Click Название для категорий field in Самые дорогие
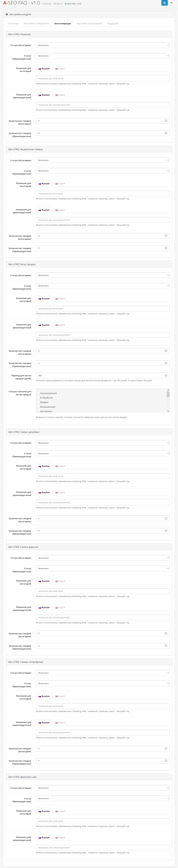Image resolution: width=178 pixels, height=868 pixels. pyautogui.click(x=102, y=591)
